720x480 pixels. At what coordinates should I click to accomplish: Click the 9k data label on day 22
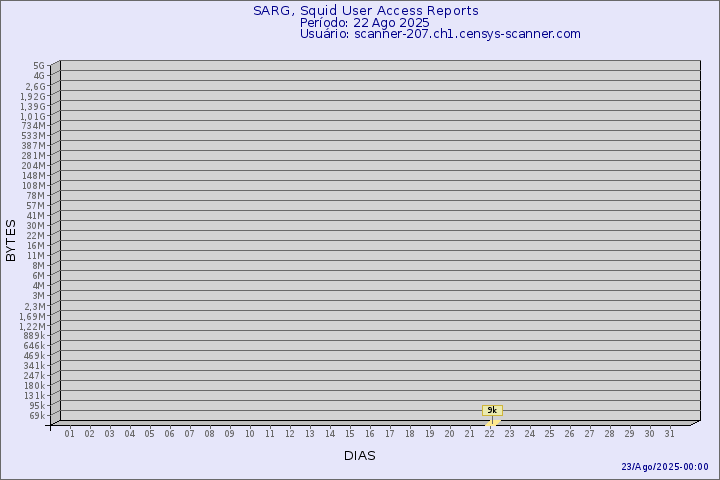[x=492, y=410]
